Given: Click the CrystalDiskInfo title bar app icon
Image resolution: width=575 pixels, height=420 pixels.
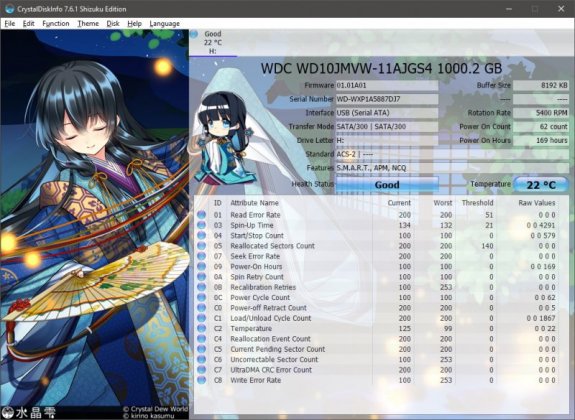Looking at the screenshot, I should pos(10,9).
